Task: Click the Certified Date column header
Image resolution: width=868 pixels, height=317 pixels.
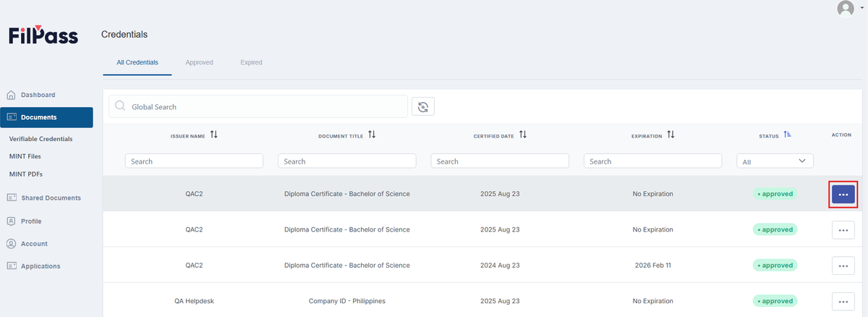Action: tap(494, 136)
